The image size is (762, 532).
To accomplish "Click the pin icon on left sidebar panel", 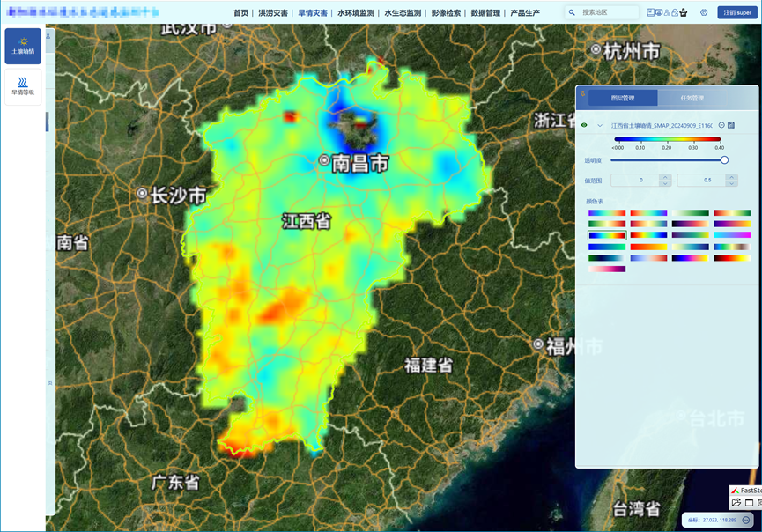I will point(48,36).
